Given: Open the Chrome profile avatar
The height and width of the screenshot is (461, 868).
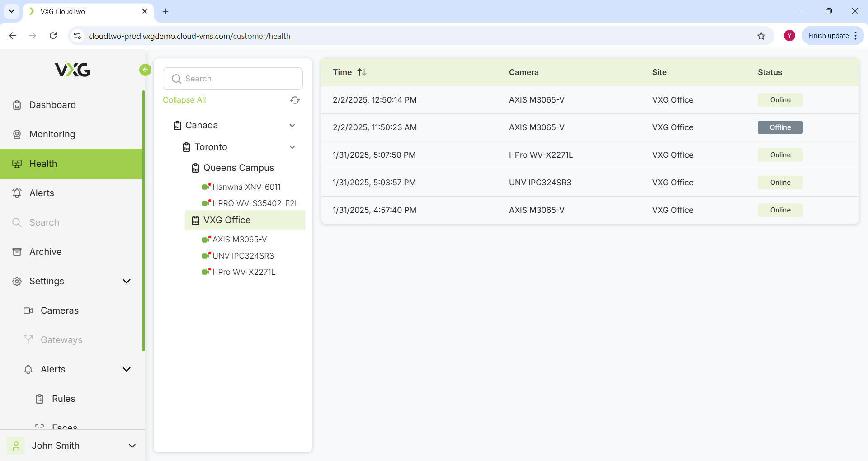Looking at the screenshot, I should (x=789, y=36).
